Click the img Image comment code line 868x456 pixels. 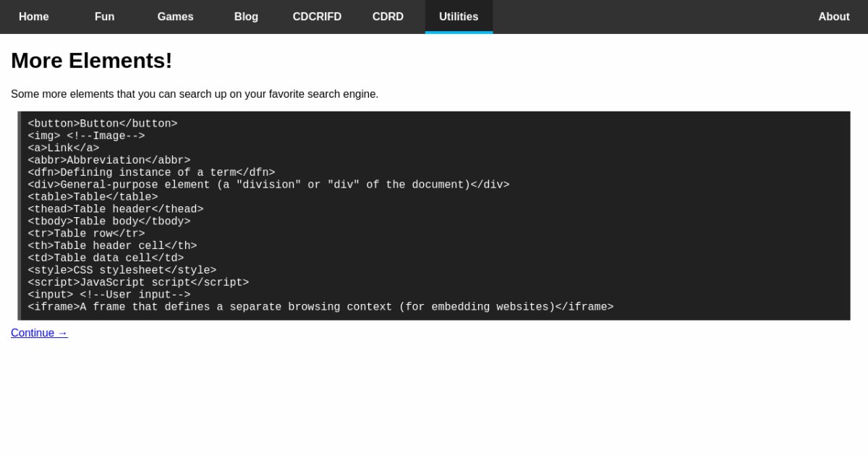[86, 136]
